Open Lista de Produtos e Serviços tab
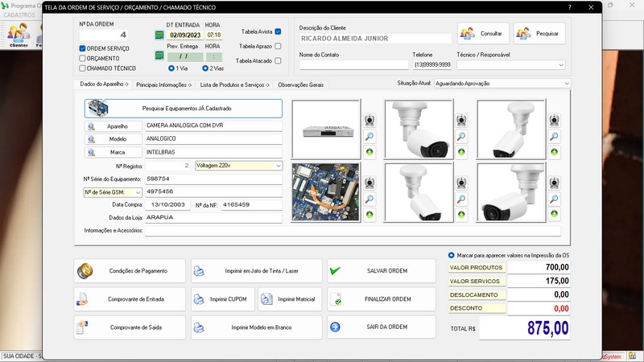The image size is (644, 362). pos(234,84)
